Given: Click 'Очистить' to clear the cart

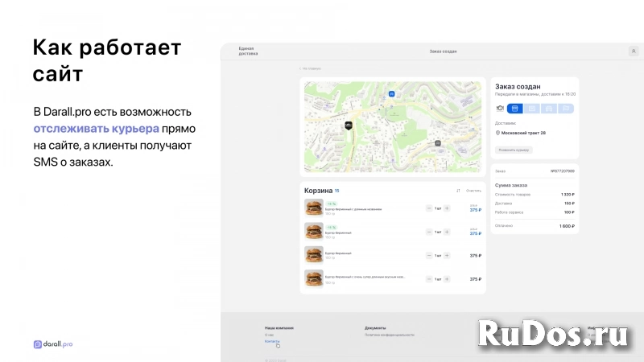Looking at the screenshot, I should pos(473,191).
